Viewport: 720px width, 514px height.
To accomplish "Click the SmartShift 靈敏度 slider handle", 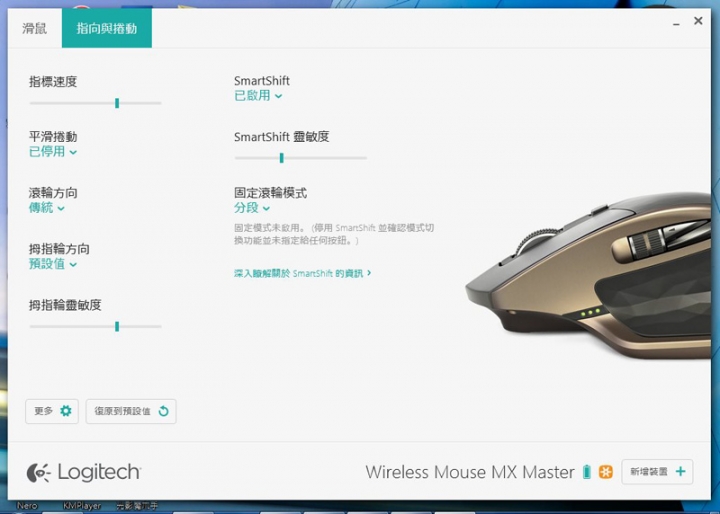I will tap(281, 158).
